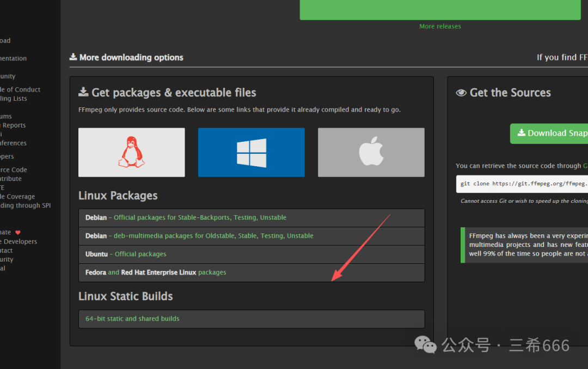Open Bug Reports sidebar item

pyautogui.click(x=14, y=125)
